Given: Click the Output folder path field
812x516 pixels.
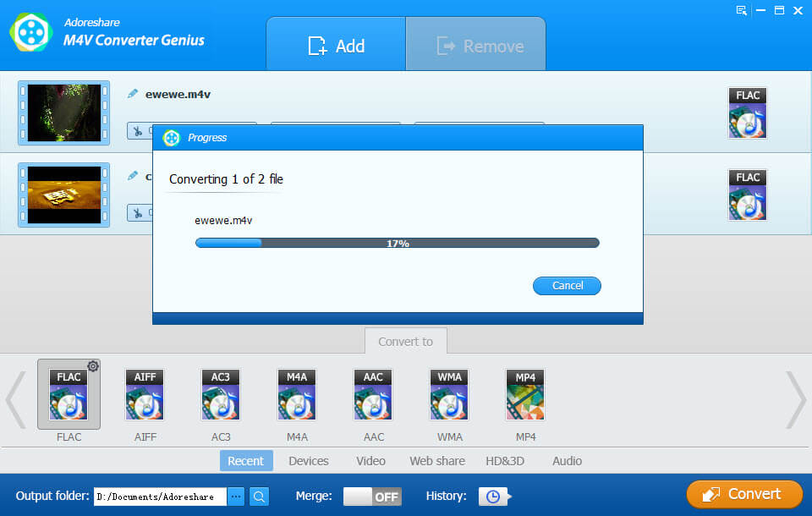Looking at the screenshot, I should click(160, 497).
